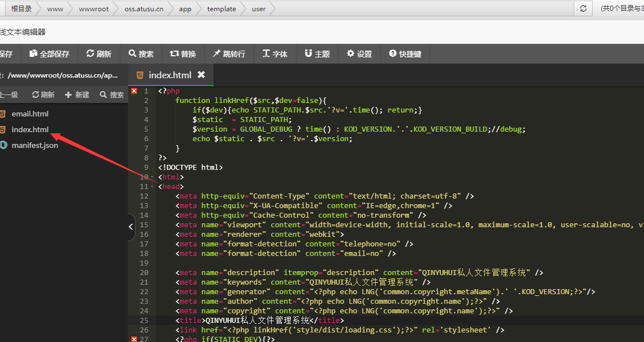
Task: Navigate to 根目录 in the breadcrumb
Action: (21, 8)
